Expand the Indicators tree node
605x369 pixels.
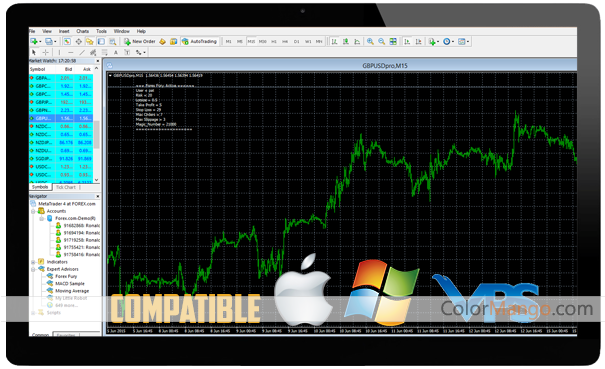(x=33, y=262)
